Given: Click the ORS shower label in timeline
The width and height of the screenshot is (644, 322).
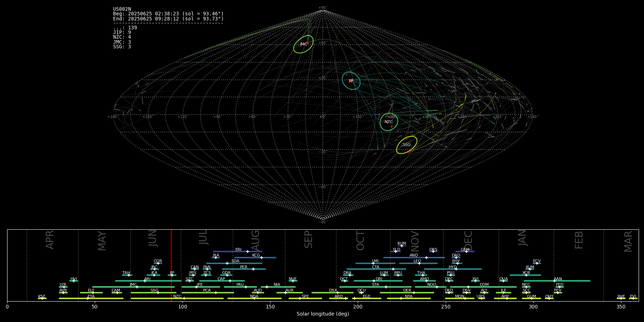Looking at the screenshot, I should (x=433, y=250).
